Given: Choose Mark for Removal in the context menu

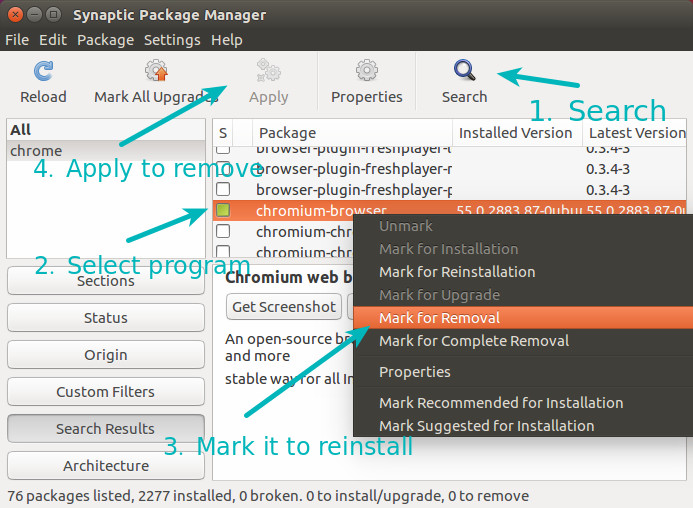Looking at the screenshot, I should point(439,318).
